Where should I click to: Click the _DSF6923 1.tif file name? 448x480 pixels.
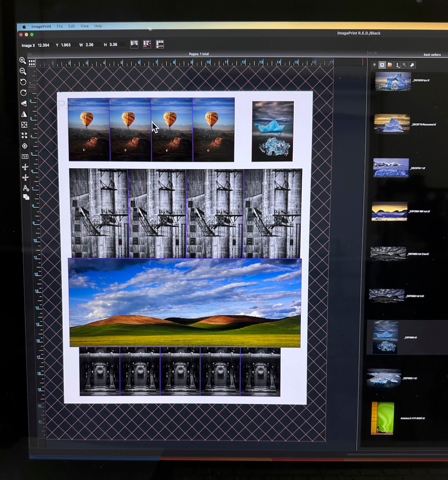tap(410, 378)
